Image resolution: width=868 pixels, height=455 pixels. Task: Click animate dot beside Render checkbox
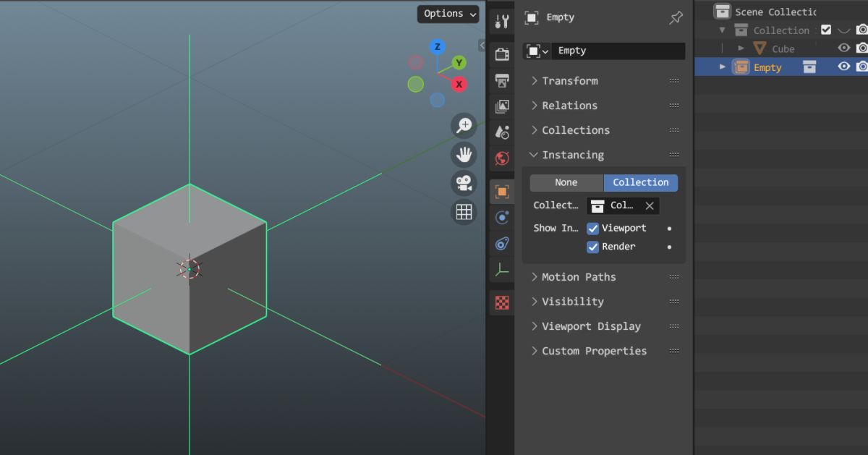click(x=669, y=247)
